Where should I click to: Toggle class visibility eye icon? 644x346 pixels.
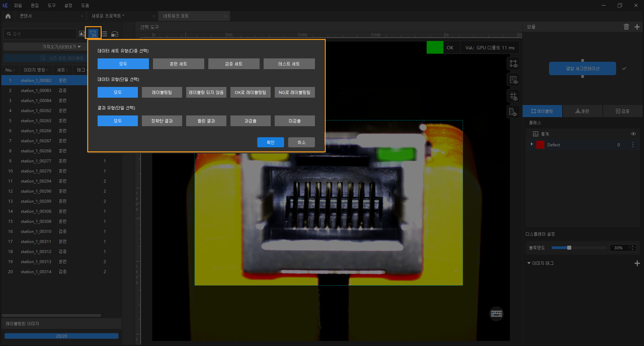pos(633,134)
